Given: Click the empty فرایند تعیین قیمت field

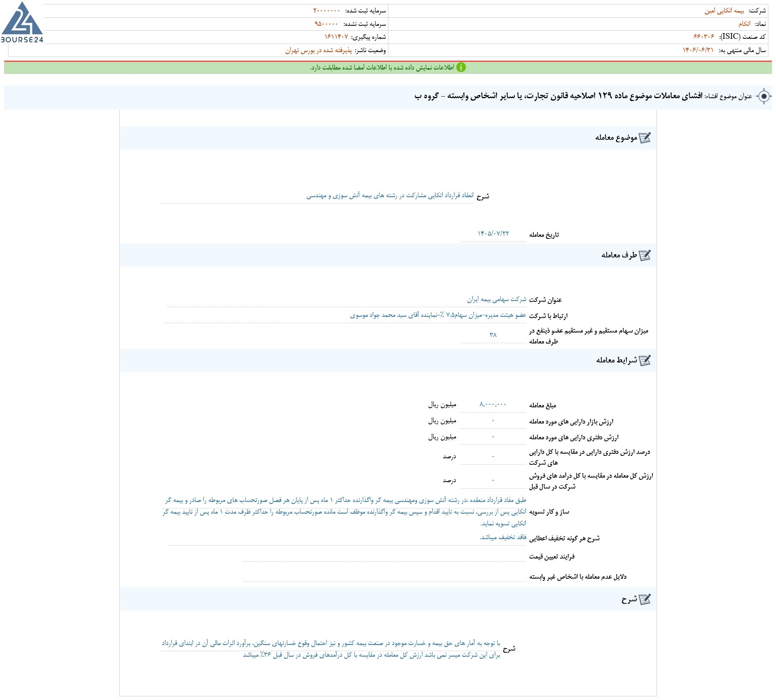Looking at the screenshot, I should [x=384, y=556].
